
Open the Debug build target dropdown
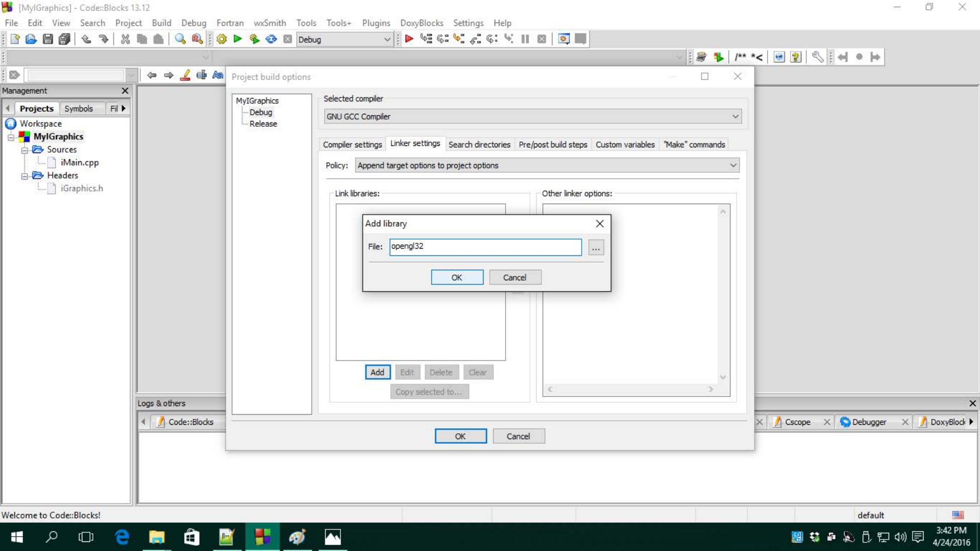click(x=344, y=40)
